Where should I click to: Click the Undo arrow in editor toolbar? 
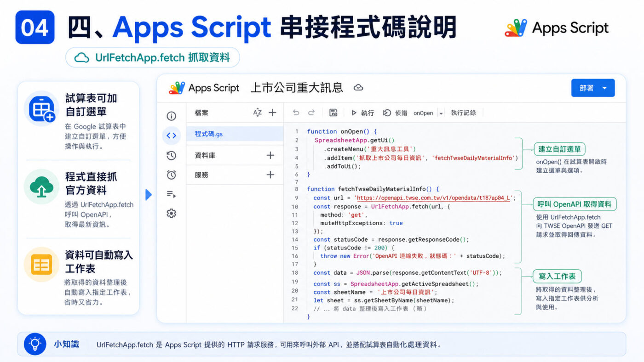tap(296, 113)
